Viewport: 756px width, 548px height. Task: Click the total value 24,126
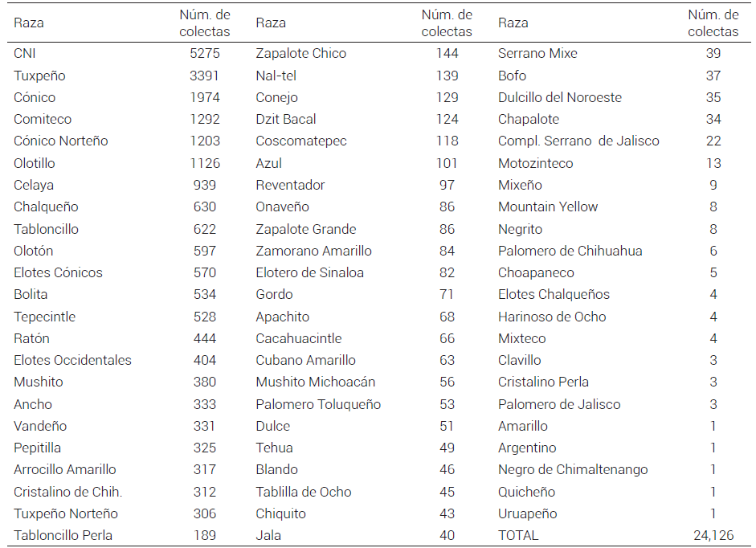(713, 535)
